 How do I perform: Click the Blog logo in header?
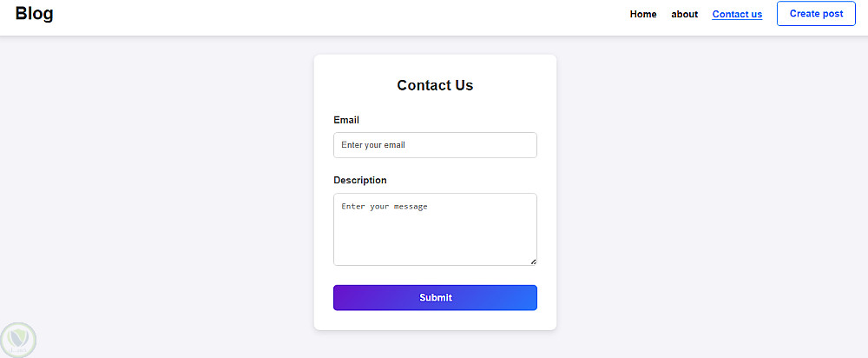pyautogui.click(x=34, y=14)
